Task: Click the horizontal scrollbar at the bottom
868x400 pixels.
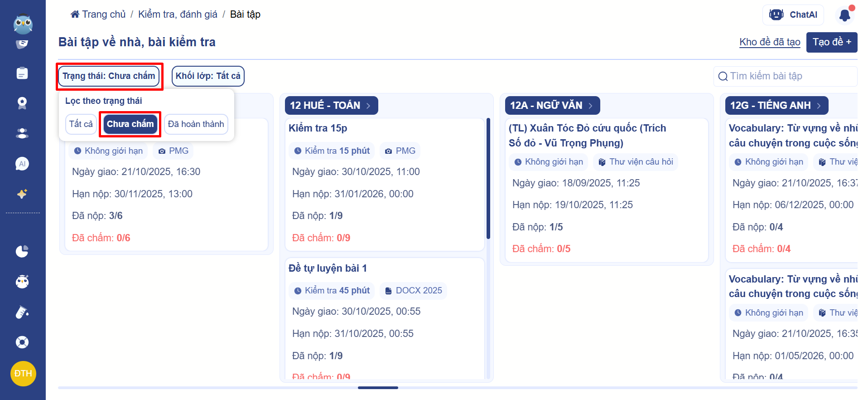Action: coord(378,388)
